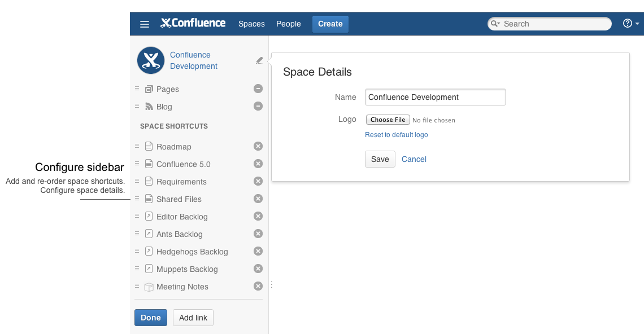Screen dimensions: 644x334
Task: Select the Blog sidebar entry
Action: pos(164,107)
